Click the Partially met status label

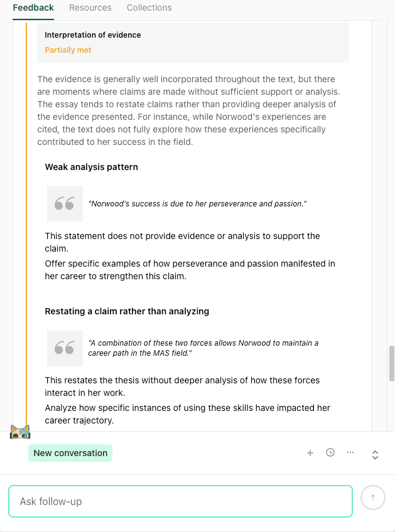67,50
